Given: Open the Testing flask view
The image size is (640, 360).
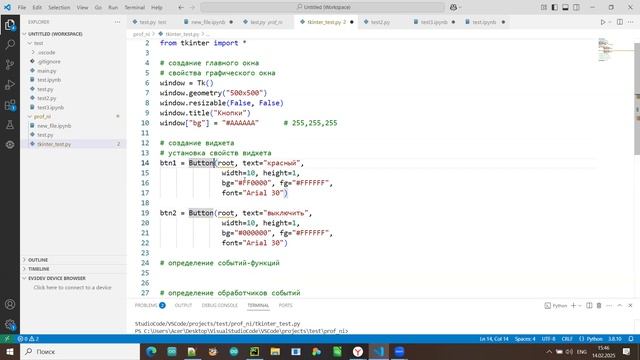Looking at the screenshot, I should click(x=10, y=125).
